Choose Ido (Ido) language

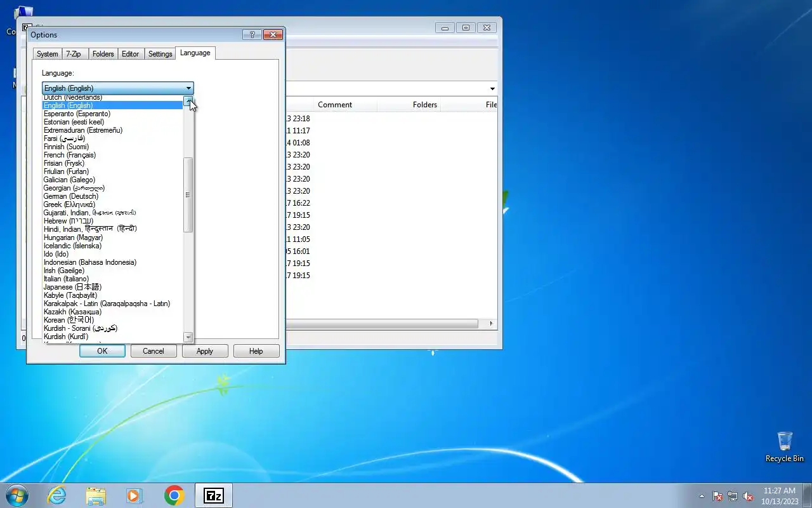pos(113,254)
